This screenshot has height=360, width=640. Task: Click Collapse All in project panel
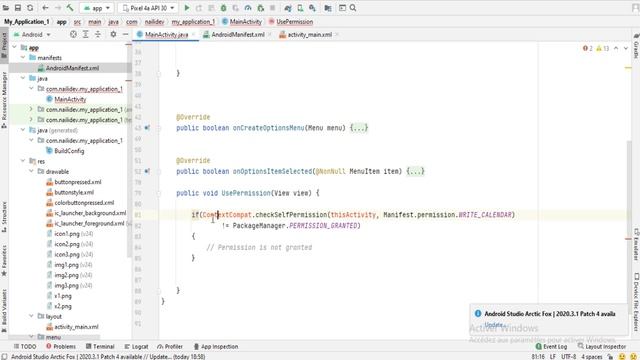tap(98, 35)
